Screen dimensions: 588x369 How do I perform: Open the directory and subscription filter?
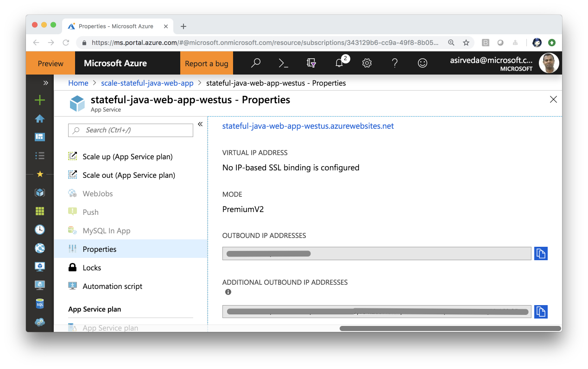coord(311,63)
